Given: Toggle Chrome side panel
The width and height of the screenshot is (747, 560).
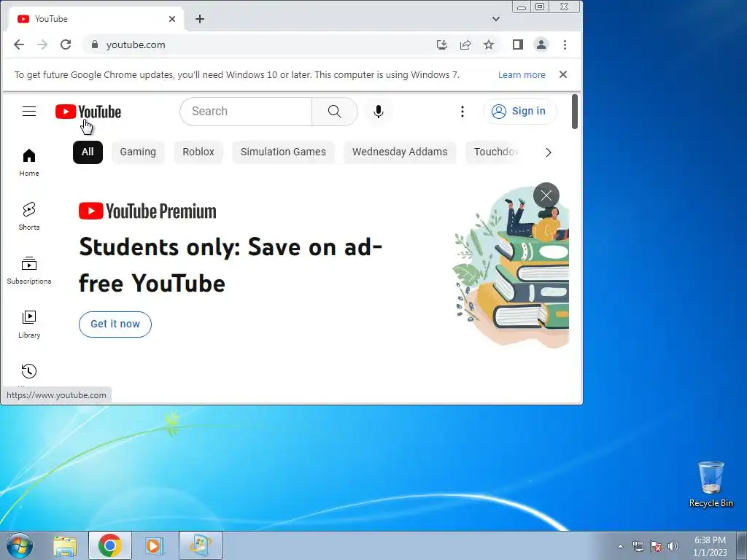Looking at the screenshot, I should (x=518, y=44).
